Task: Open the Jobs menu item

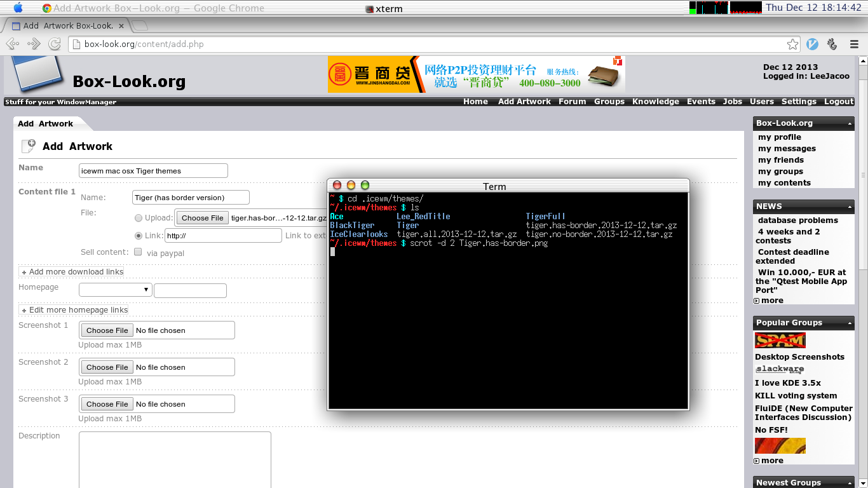Action: tap(732, 102)
